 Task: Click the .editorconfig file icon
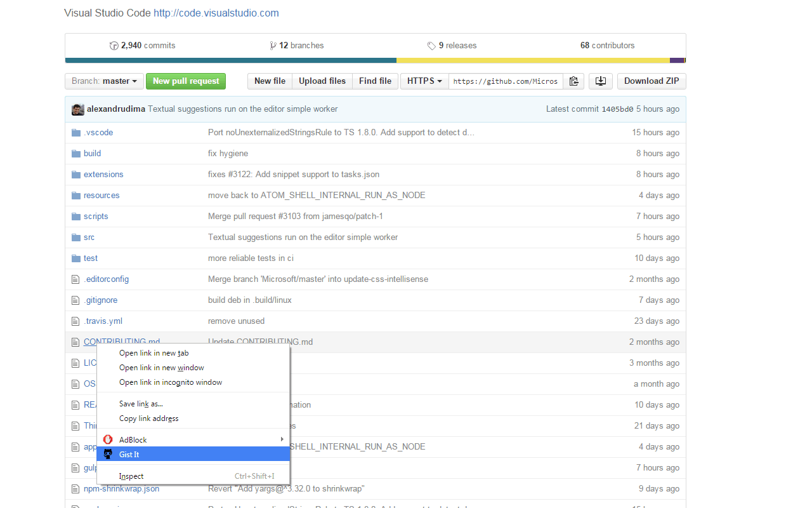pyautogui.click(x=75, y=279)
